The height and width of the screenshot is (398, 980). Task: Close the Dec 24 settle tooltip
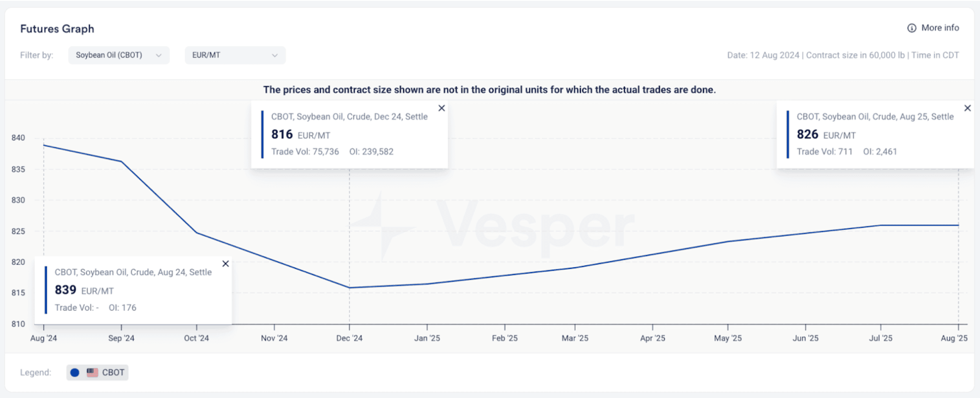click(x=442, y=108)
